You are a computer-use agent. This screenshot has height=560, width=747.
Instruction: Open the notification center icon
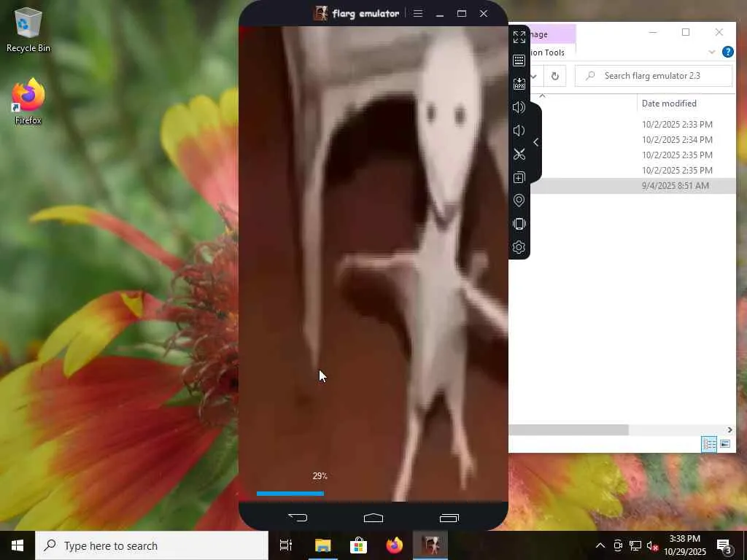coord(724,545)
